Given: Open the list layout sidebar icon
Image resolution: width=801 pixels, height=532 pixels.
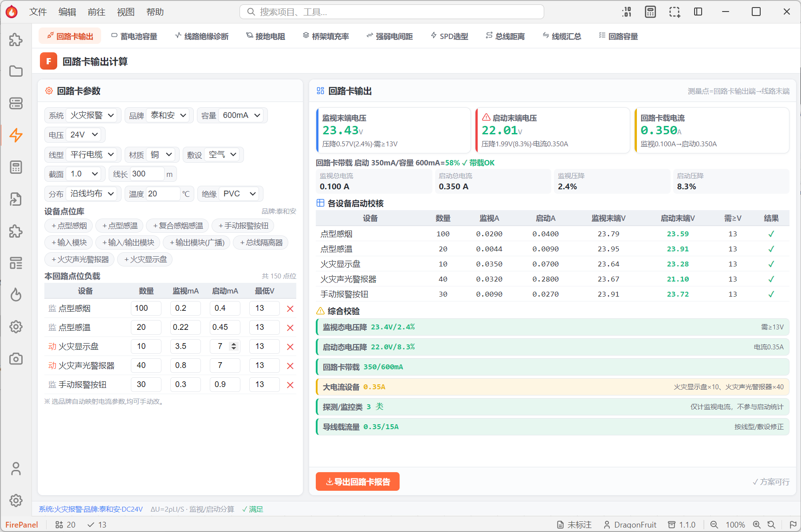Looking at the screenshot, I should point(16,263).
